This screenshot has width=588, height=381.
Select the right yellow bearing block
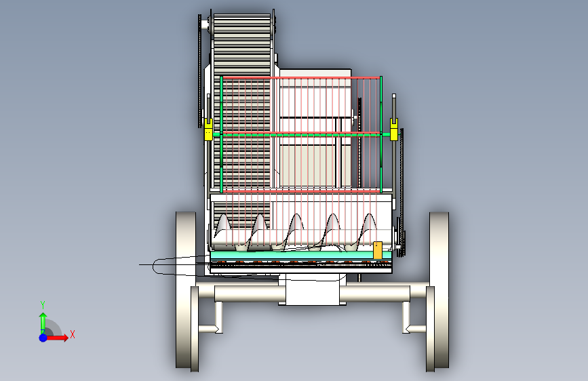click(x=394, y=129)
